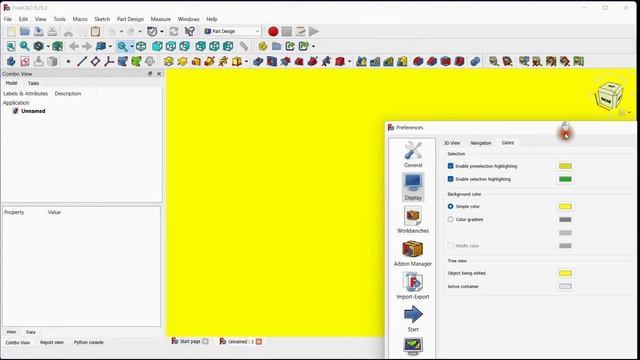Click the Refresh recompute icon
The image size is (640, 360).
[174, 31]
